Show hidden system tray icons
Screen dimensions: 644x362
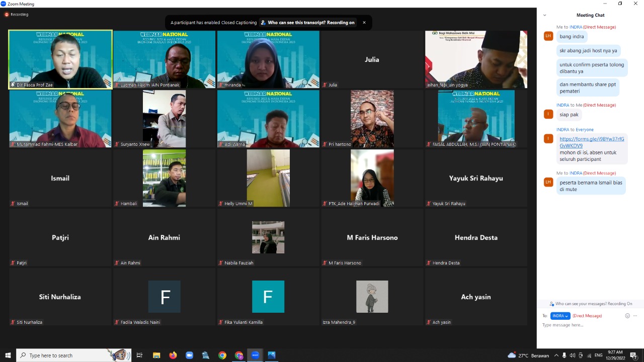tap(556, 355)
